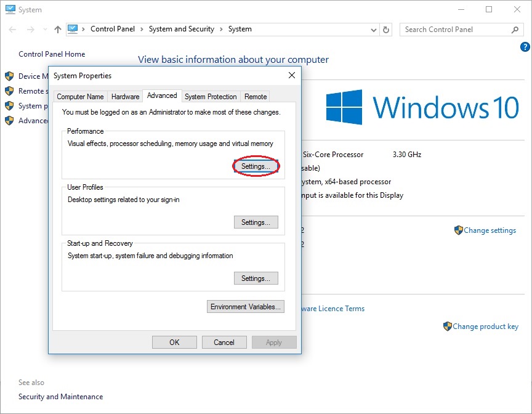Screen dimensions: 532x414
Task: Click shield icon beside Remote settings
Action: (9, 91)
